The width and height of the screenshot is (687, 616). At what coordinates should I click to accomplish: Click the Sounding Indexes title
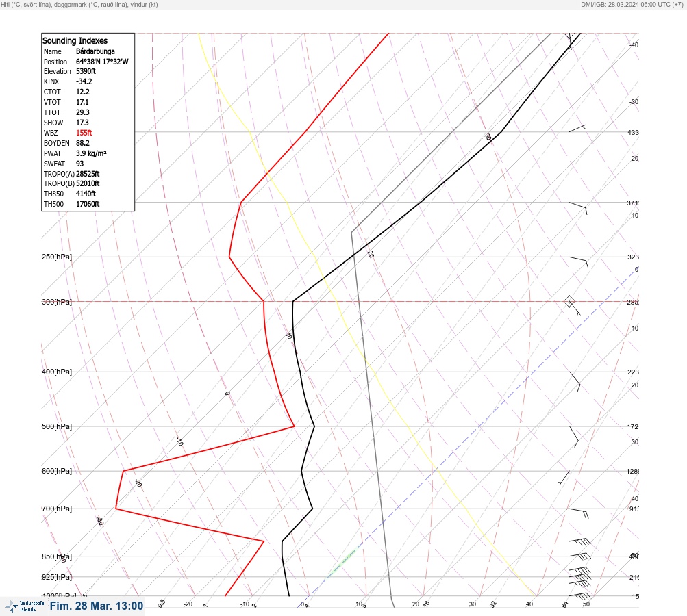click(75, 40)
